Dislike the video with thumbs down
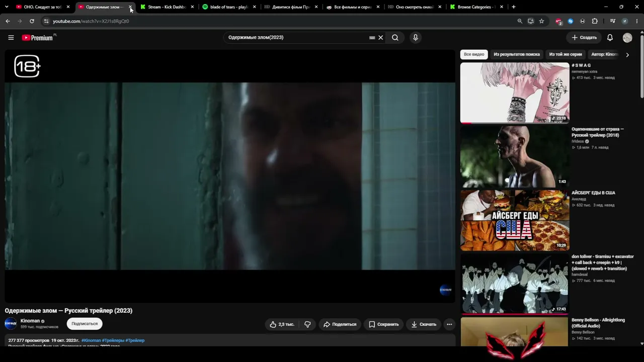 coord(307,324)
